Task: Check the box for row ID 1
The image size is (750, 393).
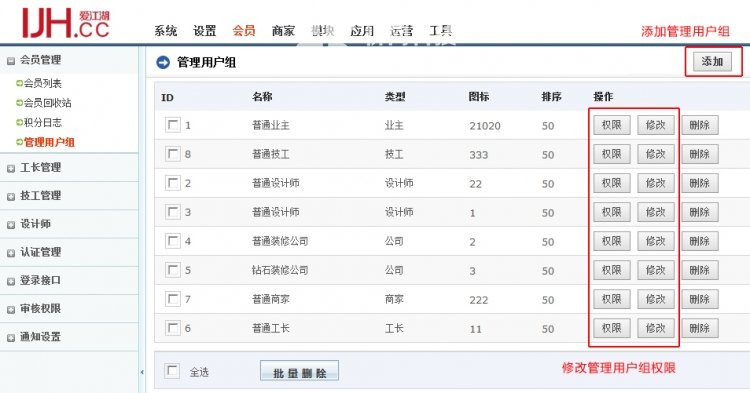Action: (x=172, y=125)
